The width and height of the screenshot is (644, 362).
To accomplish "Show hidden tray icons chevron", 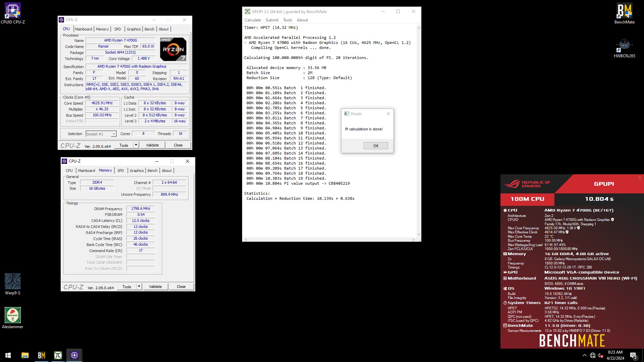I will pos(585,355).
